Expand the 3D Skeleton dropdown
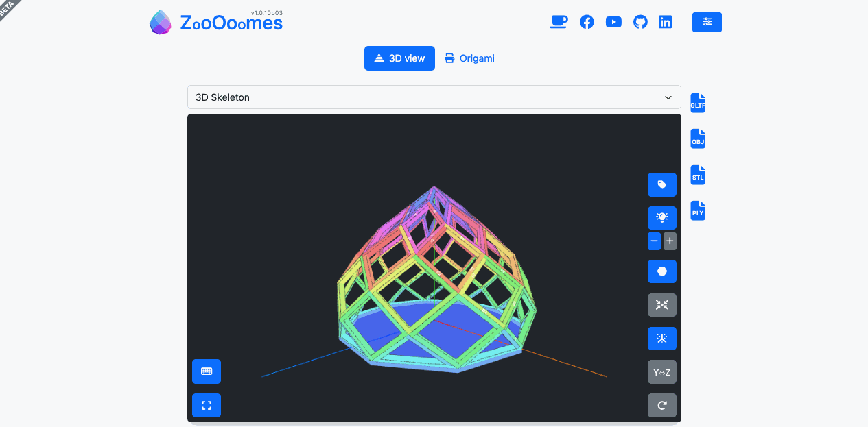The image size is (868, 427). 434,97
